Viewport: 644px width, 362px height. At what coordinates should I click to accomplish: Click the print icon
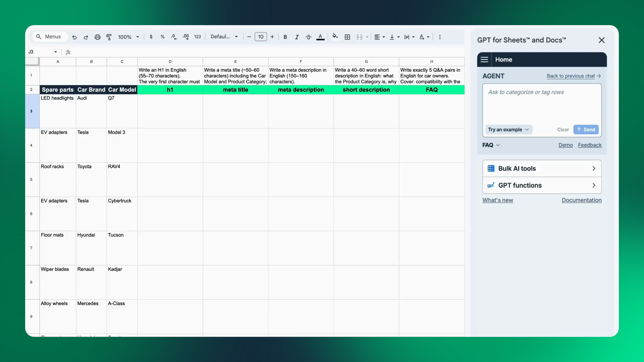(97, 37)
